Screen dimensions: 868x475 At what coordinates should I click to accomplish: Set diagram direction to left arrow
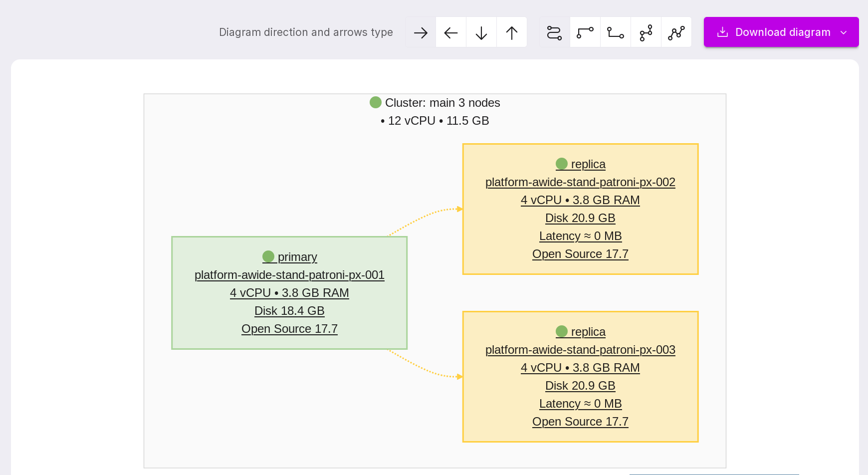(x=451, y=32)
